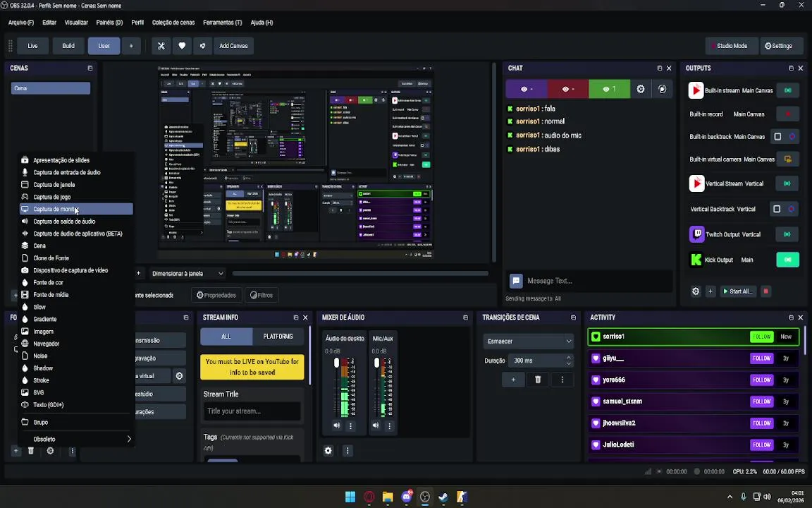Start the Twitch Output Vertical stream
This screenshot has width=812, height=508.
[x=787, y=234]
